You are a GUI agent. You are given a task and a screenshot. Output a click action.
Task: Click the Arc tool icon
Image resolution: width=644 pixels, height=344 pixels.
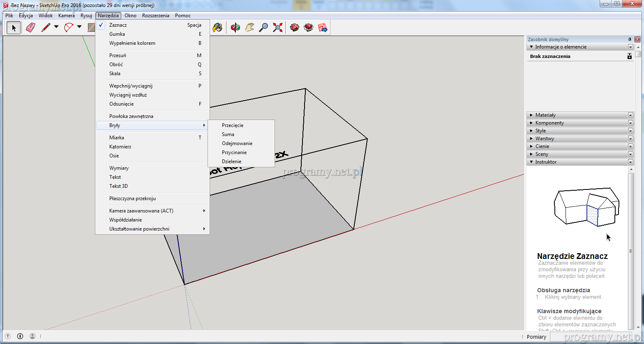tap(69, 28)
